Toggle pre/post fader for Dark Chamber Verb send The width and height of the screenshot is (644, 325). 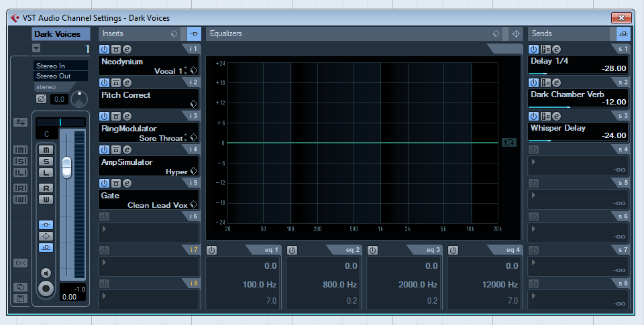[x=545, y=82]
